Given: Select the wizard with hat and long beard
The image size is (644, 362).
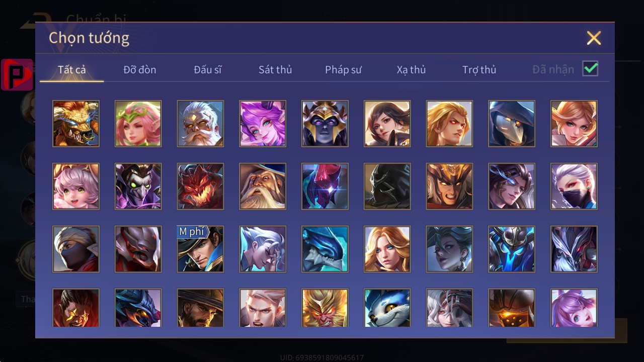Looking at the screenshot, I should (x=263, y=187).
